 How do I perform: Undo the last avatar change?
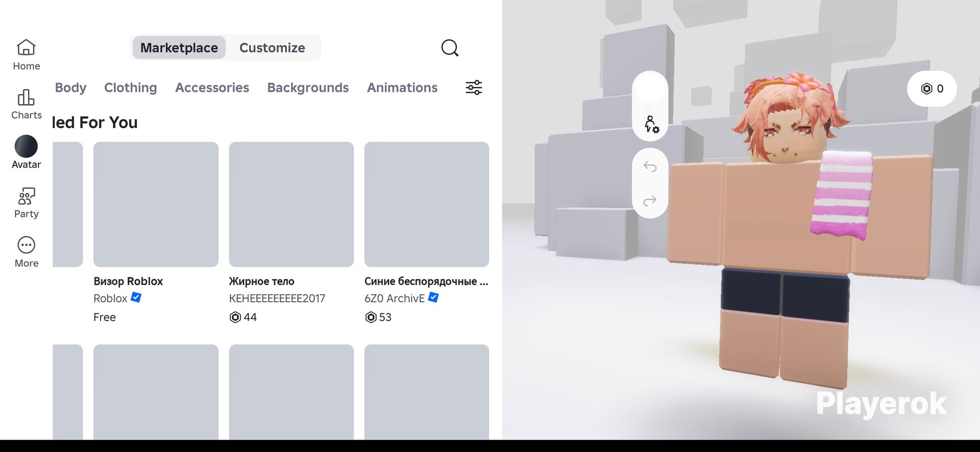point(650,166)
